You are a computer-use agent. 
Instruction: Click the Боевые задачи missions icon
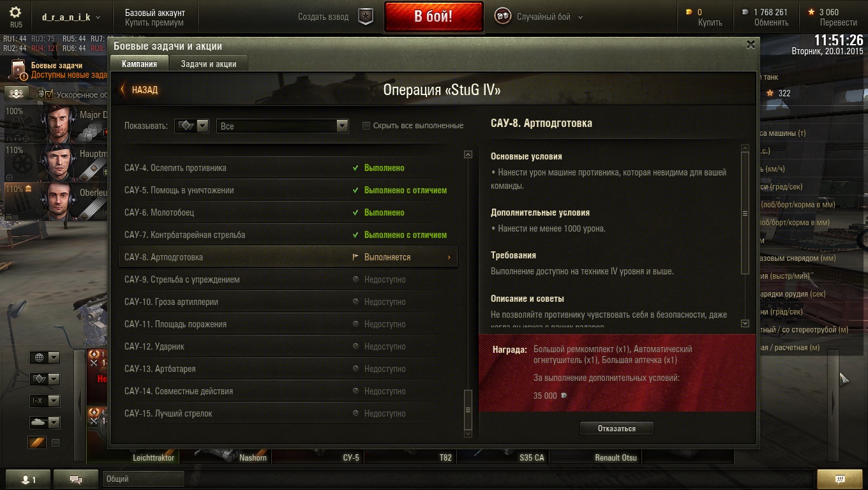tap(20, 70)
